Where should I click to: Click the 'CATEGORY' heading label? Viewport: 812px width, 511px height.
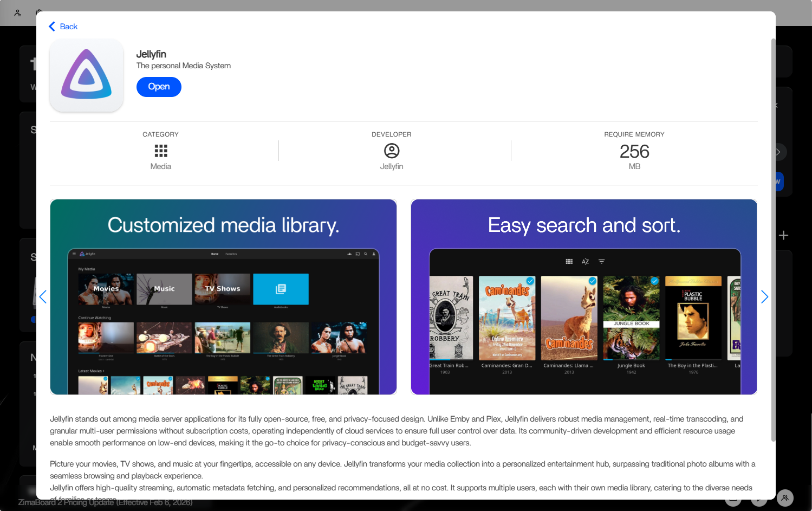click(160, 134)
